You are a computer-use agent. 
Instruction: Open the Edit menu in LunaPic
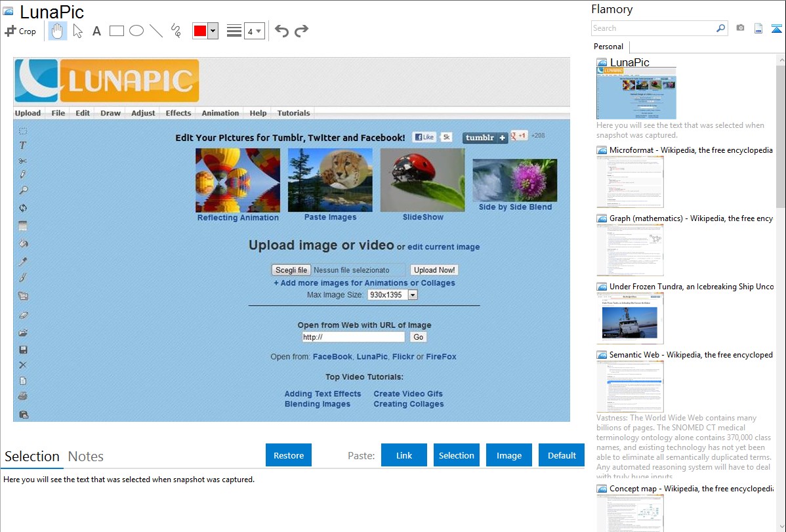[83, 113]
